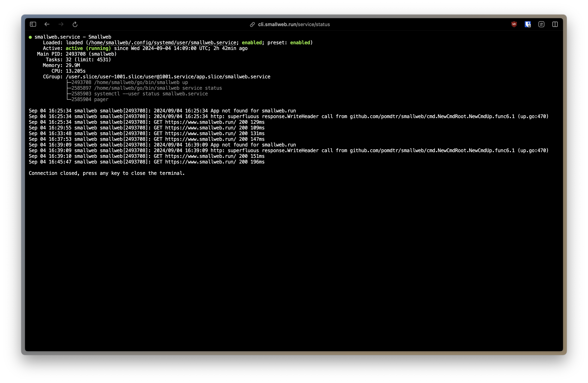
Task: Click the 16:39:09 superfluous WriteHeader log line
Action: (289, 151)
